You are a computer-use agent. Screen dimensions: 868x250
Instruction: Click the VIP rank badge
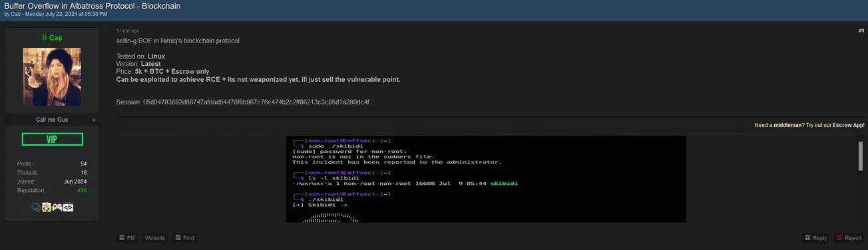coord(52,139)
